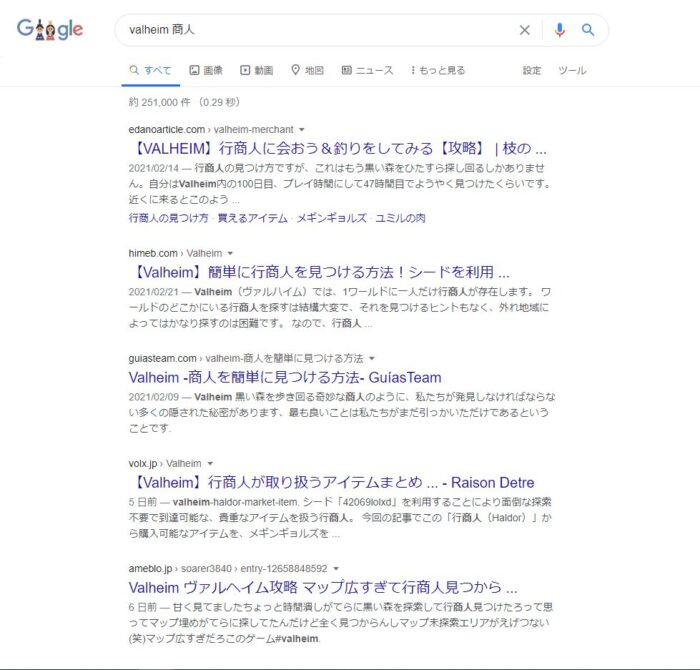
Task: Click the picture icon of 画像 tab
Action: pos(194,70)
